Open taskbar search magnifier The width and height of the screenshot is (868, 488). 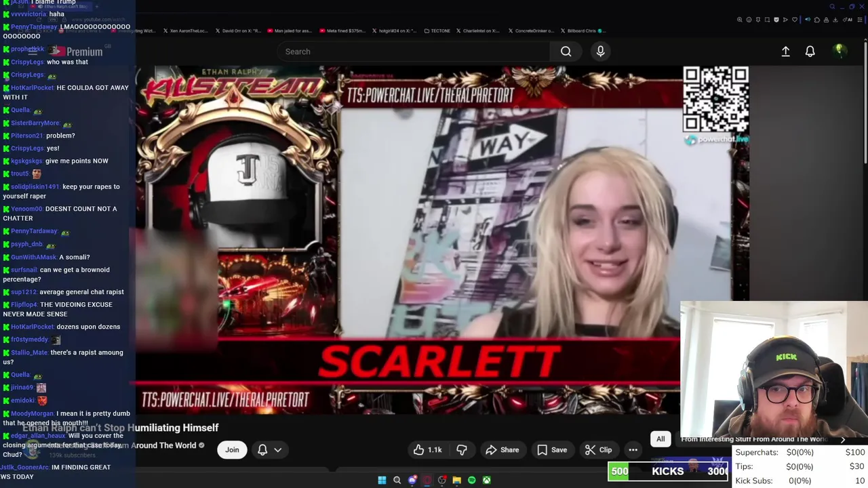397,480
